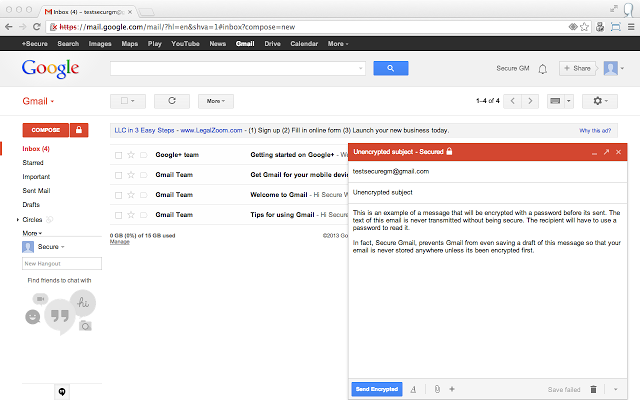Expand the More actions dropdown in toolbar
640x400 pixels.
215,101
